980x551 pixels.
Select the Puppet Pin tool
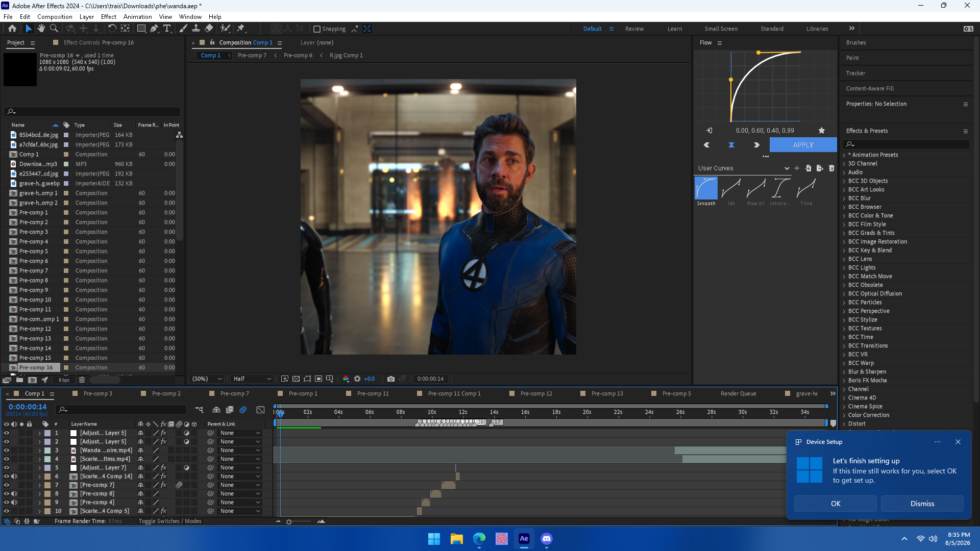pyautogui.click(x=241, y=29)
